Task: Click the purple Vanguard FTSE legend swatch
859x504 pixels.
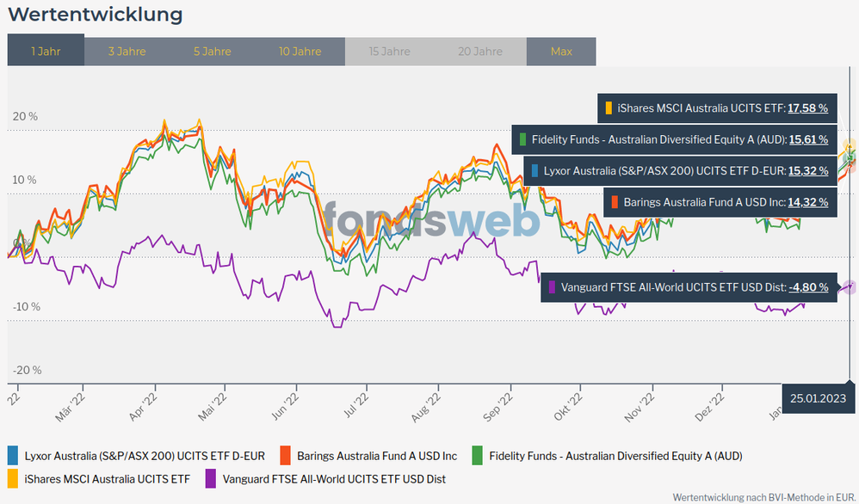Action: (x=211, y=478)
